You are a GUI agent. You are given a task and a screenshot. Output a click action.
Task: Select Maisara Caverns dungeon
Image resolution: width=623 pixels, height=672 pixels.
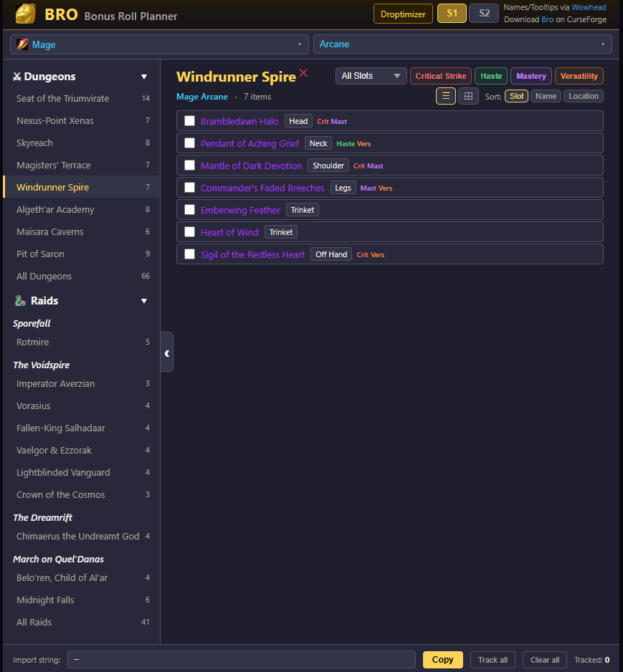click(x=82, y=231)
